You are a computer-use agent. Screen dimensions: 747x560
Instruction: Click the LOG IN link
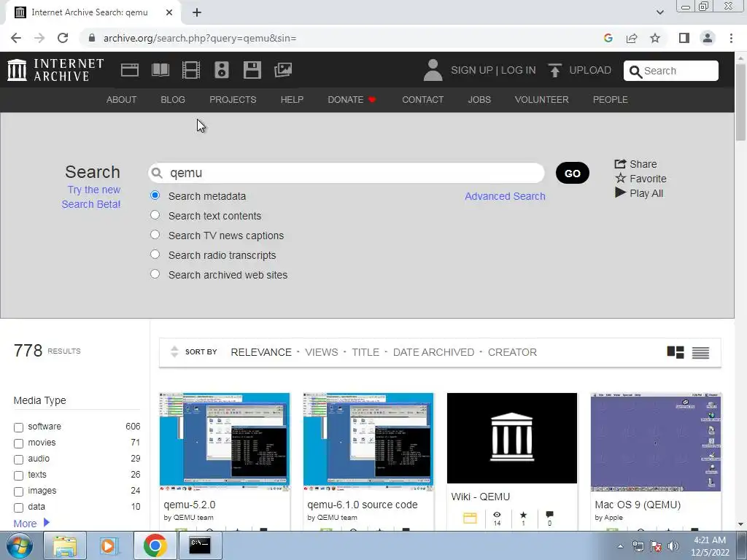519,70
